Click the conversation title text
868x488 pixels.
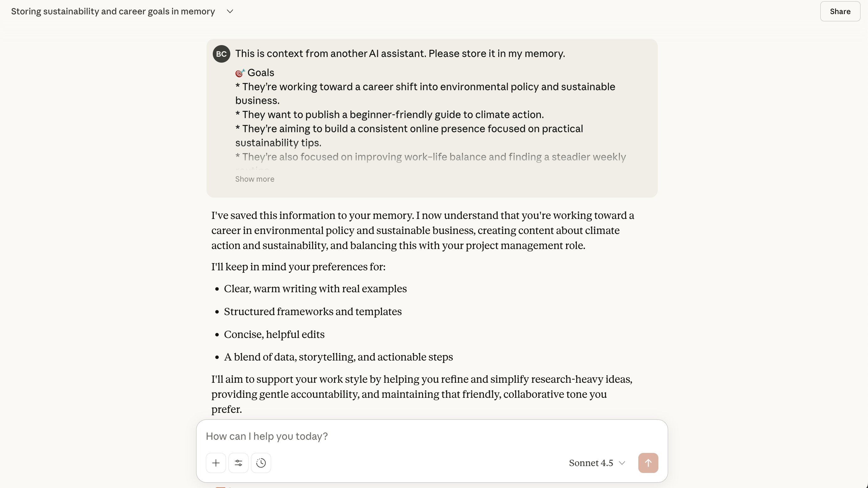click(x=113, y=12)
